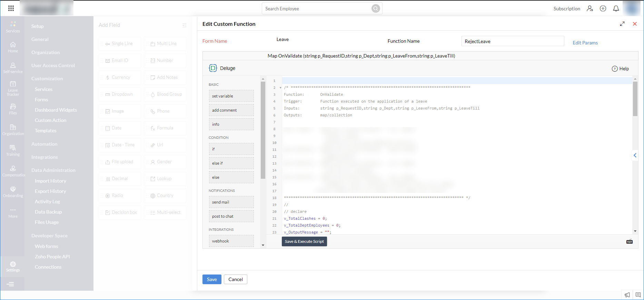
Task: Open Leave Tracker in the sidebar
Action: click(x=13, y=88)
